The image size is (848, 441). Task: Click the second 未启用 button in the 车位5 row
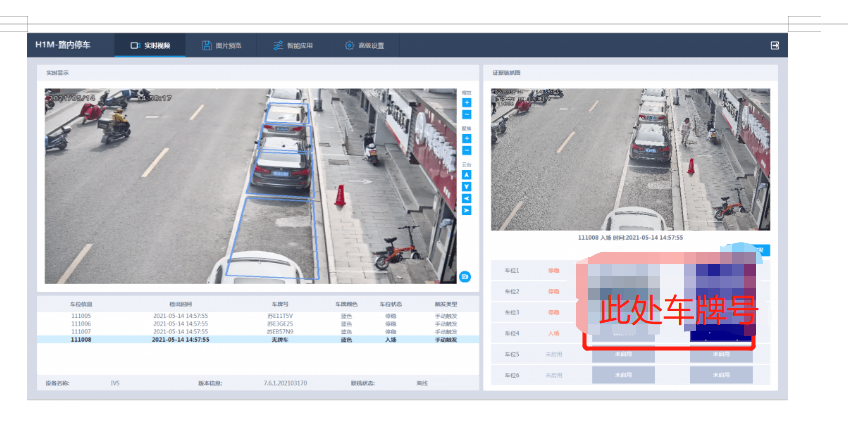[721, 355]
